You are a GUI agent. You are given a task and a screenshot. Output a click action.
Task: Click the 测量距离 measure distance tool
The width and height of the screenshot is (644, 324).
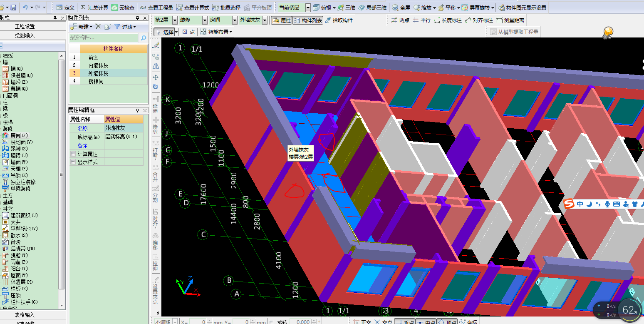pos(510,20)
